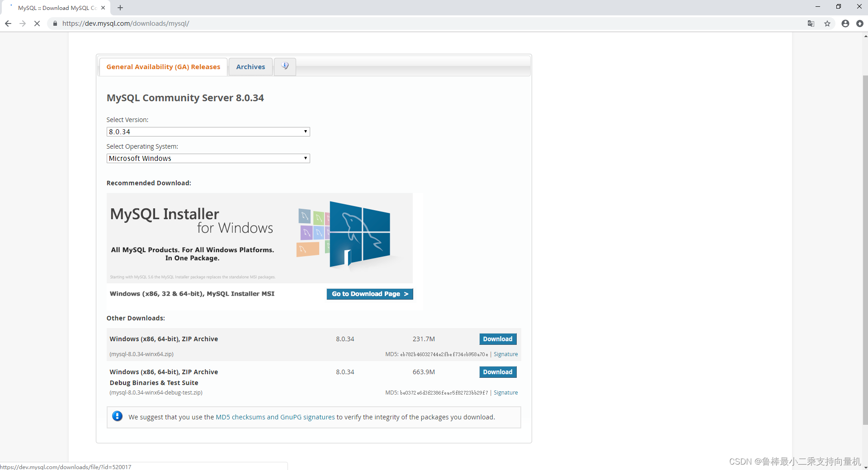The height and width of the screenshot is (470, 868).
Task: Open the Select Version dropdown
Action: coord(208,132)
